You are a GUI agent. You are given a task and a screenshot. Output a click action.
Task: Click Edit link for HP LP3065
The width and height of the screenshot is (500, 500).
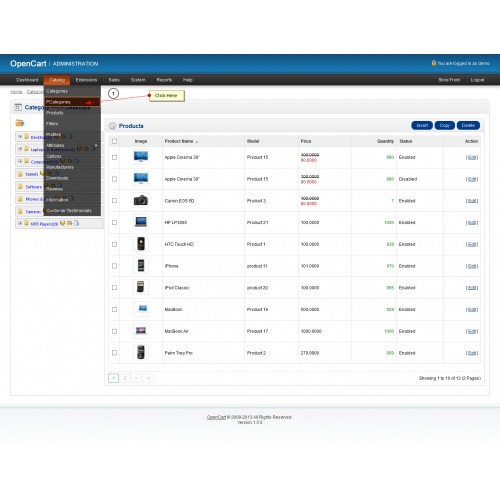coord(472,222)
